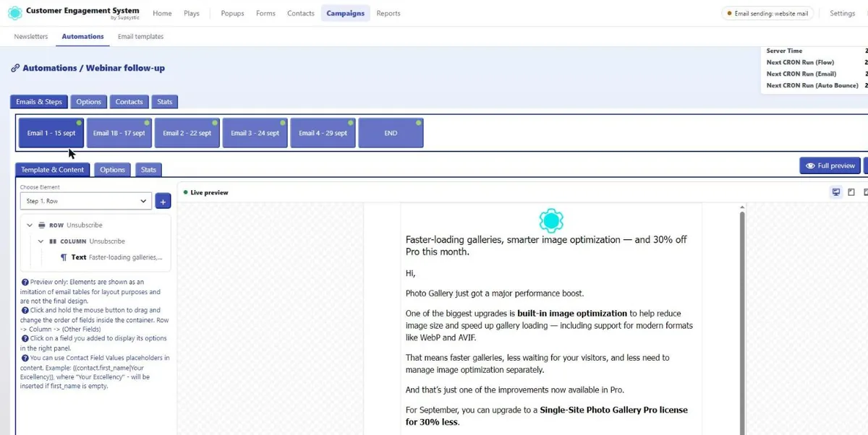Open Settings in the top bar
Image resolution: width=868 pixels, height=435 pixels.
pos(842,13)
